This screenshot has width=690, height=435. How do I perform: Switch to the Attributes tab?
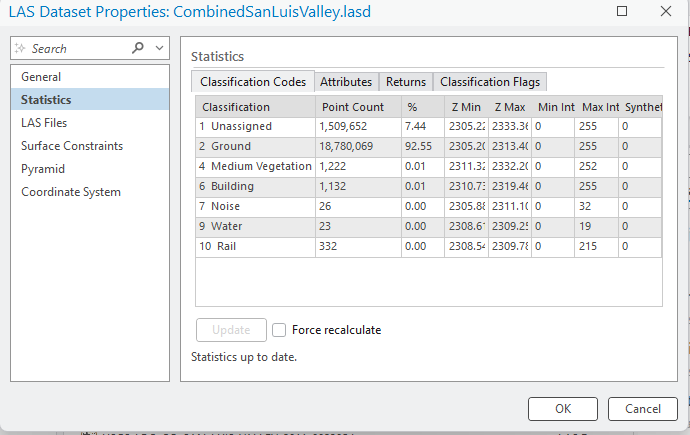tap(346, 82)
